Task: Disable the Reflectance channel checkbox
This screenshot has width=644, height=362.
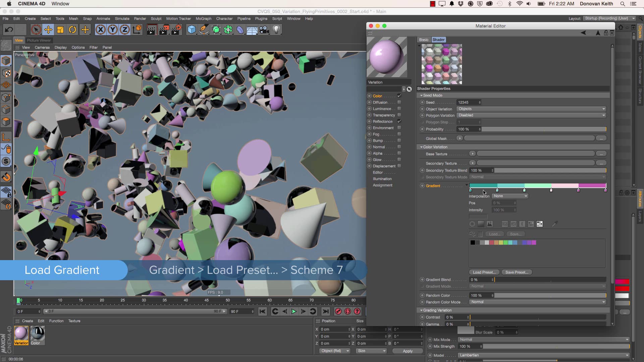Action: (399, 121)
